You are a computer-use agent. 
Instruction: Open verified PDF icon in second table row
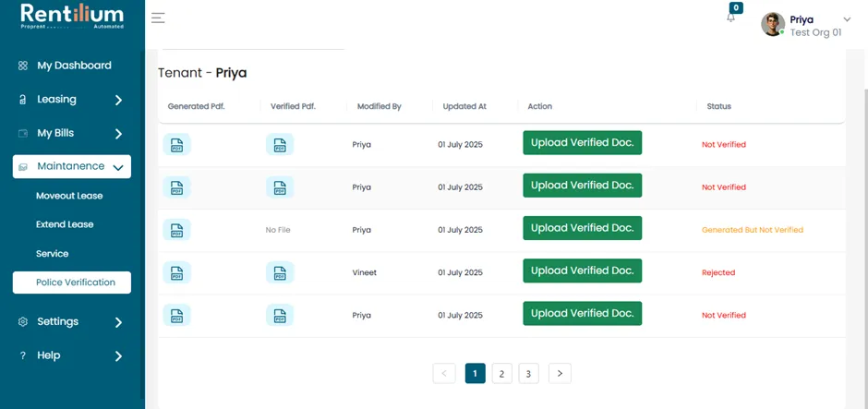pyautogui.click(x=280, y=187)
